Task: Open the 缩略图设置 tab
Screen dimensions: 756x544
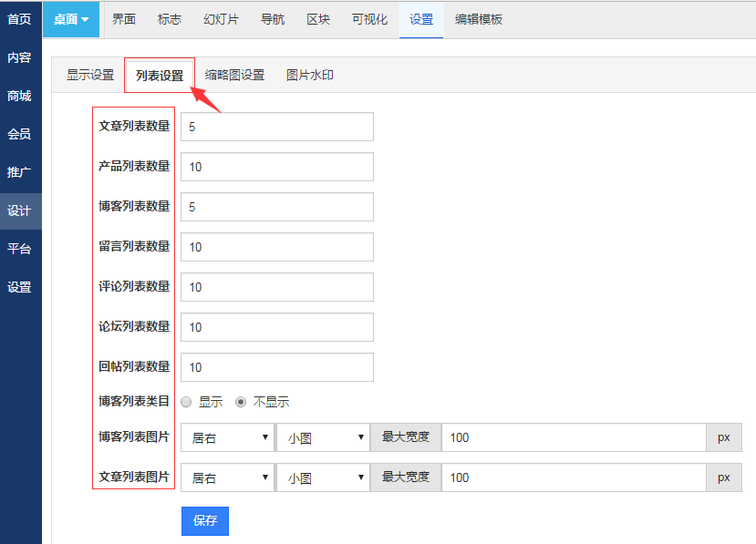Action: tap(234, 76)
